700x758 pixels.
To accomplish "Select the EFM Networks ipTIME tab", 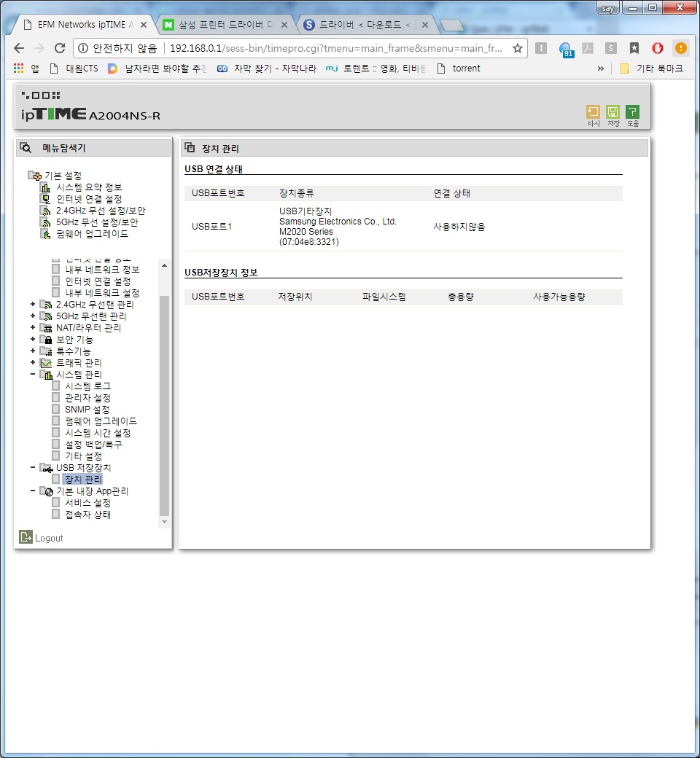I will click(85, 25).
